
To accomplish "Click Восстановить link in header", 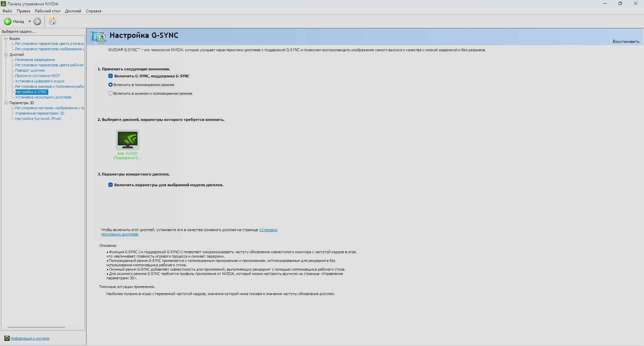I will (x=626, y=42).
